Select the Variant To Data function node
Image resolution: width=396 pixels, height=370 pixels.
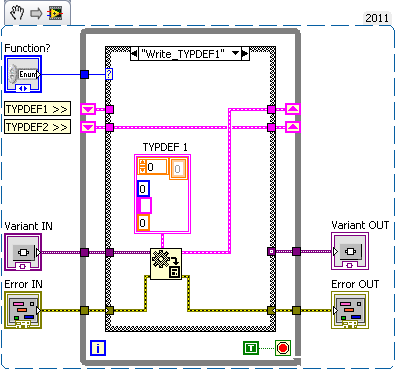pyautogui.click(x=166, y=264)
